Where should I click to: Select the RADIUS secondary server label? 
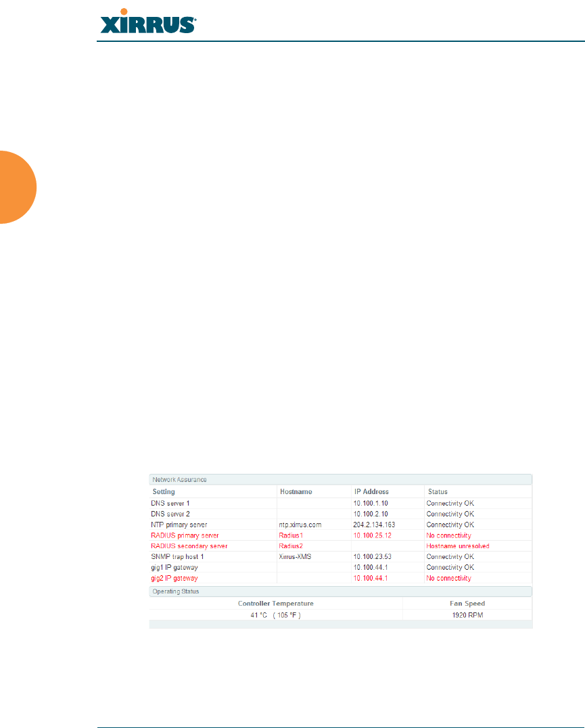(189, 546)
